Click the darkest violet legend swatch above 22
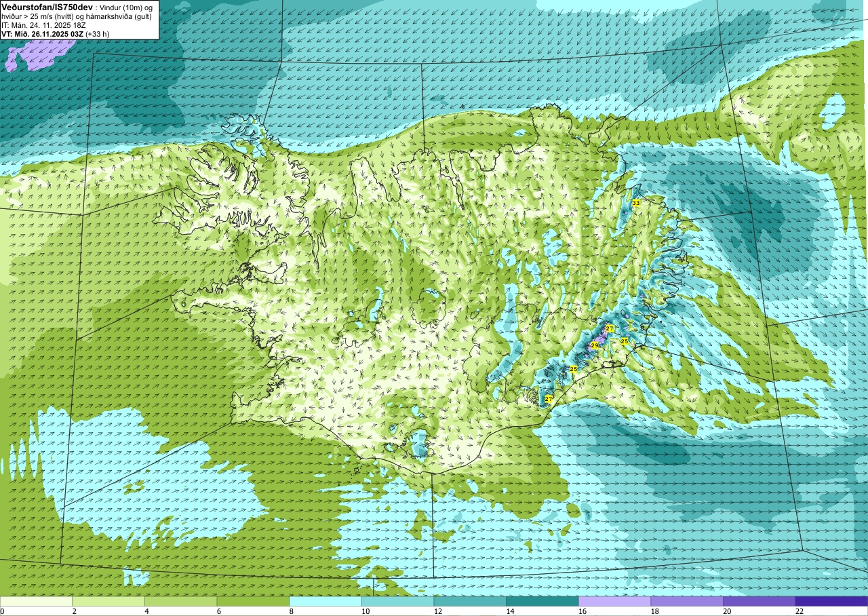The width and height of the screenshot is (868, 616). (832, 601)
